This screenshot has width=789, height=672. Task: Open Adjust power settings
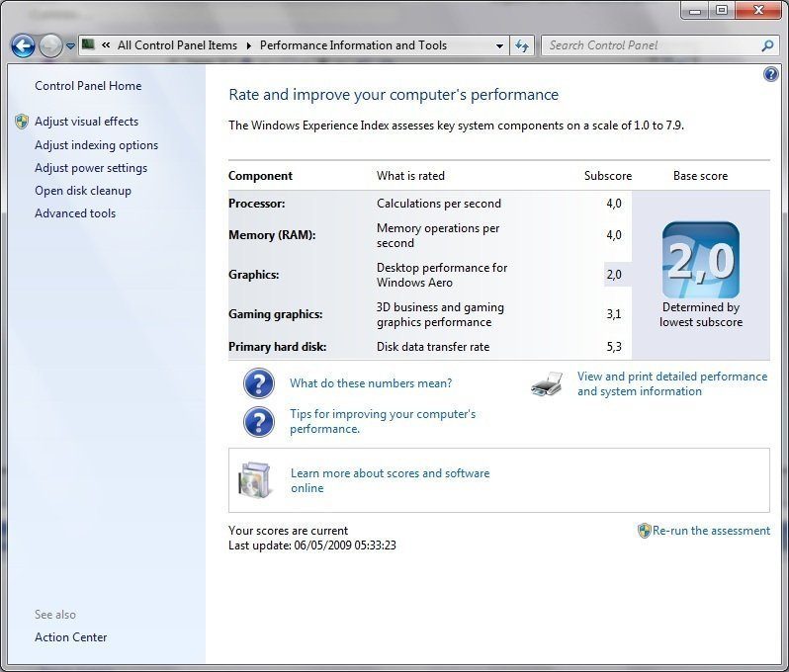(91, 167)
